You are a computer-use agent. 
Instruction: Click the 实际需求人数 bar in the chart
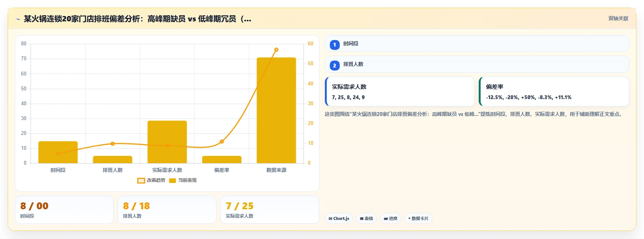(x=167, y=142)
